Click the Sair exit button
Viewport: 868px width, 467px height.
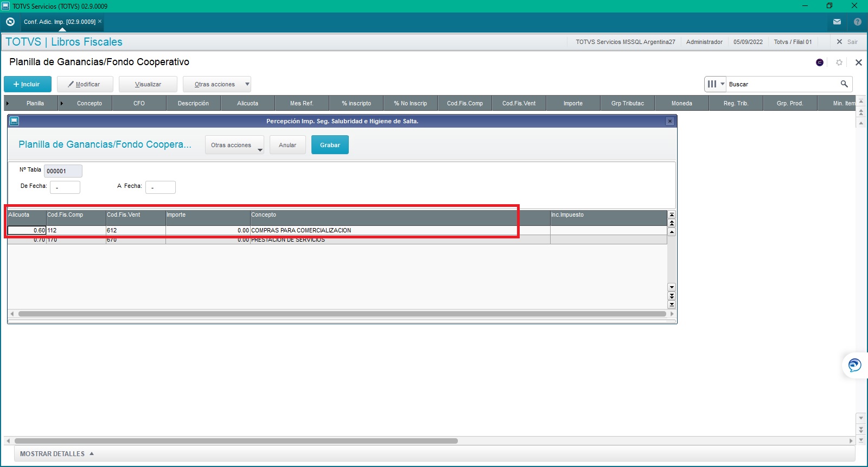click(x=847, y=42)
